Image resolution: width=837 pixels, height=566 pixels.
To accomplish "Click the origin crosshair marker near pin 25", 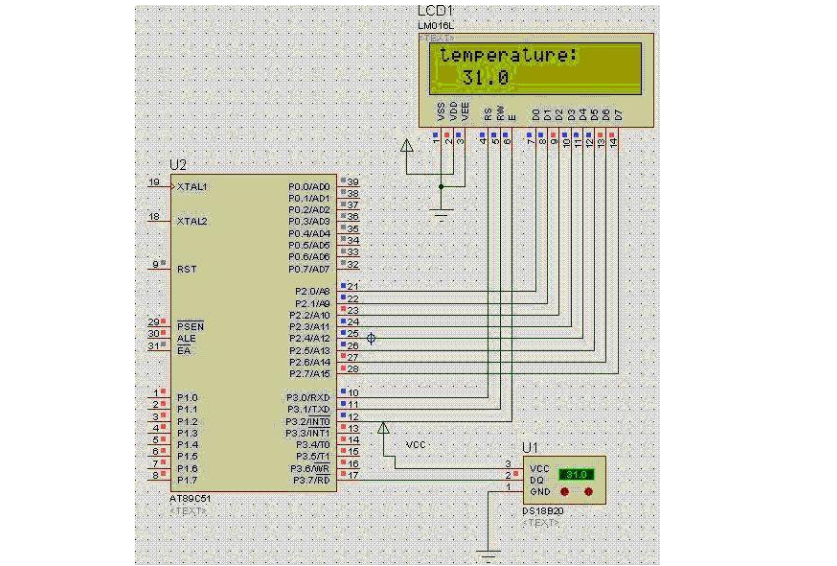I will click(x=371, y=339).
